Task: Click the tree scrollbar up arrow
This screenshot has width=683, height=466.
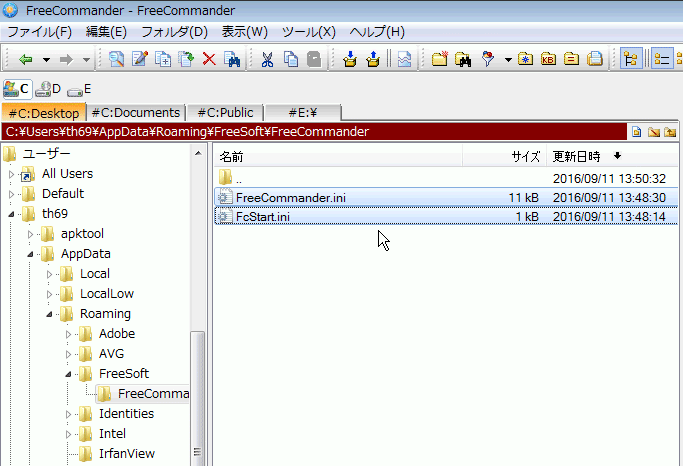Action: 198,153
